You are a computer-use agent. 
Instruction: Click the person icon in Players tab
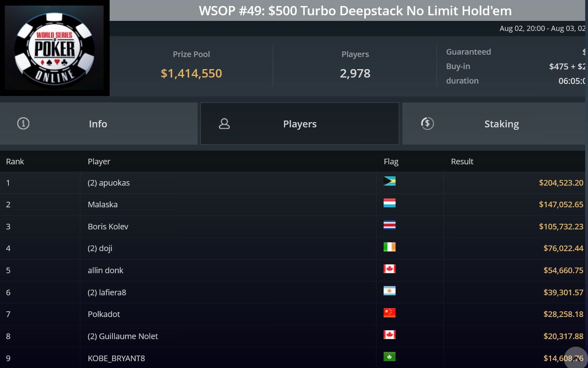pos(224,124)
